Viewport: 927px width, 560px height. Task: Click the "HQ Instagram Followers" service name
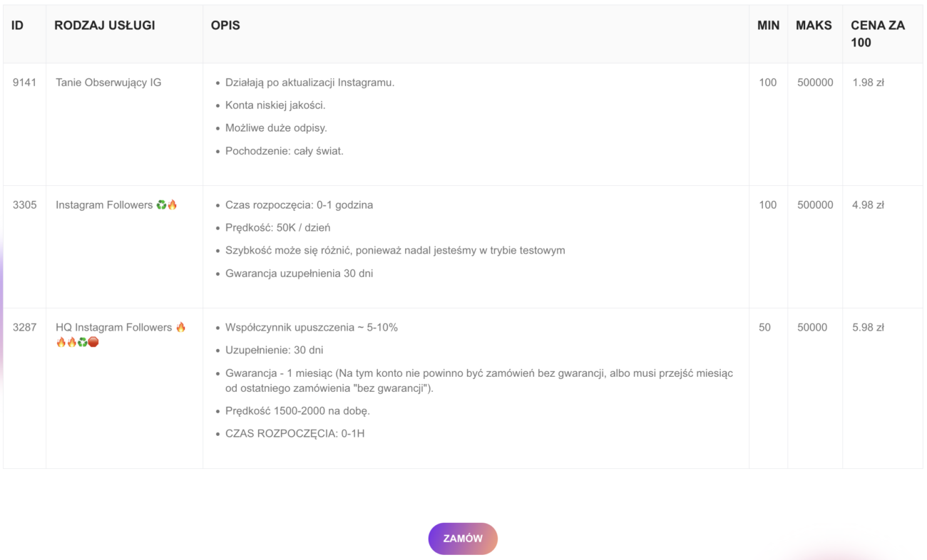pyautogui.click(x=114, y=328)
